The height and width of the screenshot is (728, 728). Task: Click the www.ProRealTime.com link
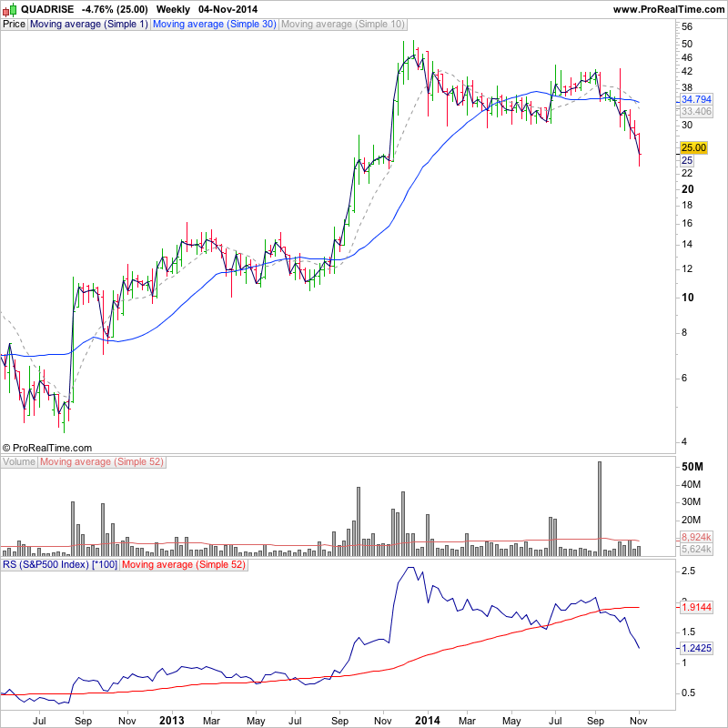click(669, 9)
